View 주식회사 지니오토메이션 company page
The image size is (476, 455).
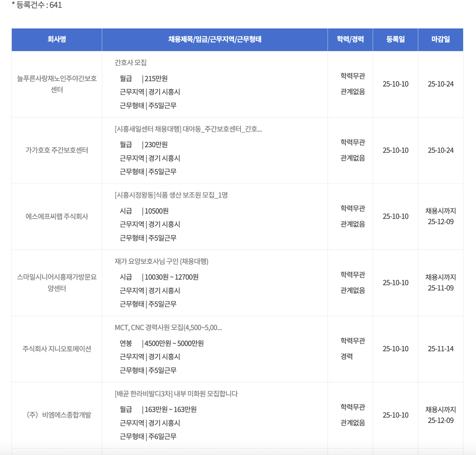point(57,349)
